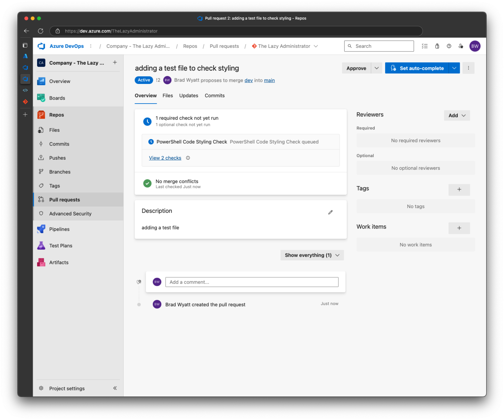The image size is (504, 420).
Task: Click the Pull requests breadcrumb
Action: 224,46
